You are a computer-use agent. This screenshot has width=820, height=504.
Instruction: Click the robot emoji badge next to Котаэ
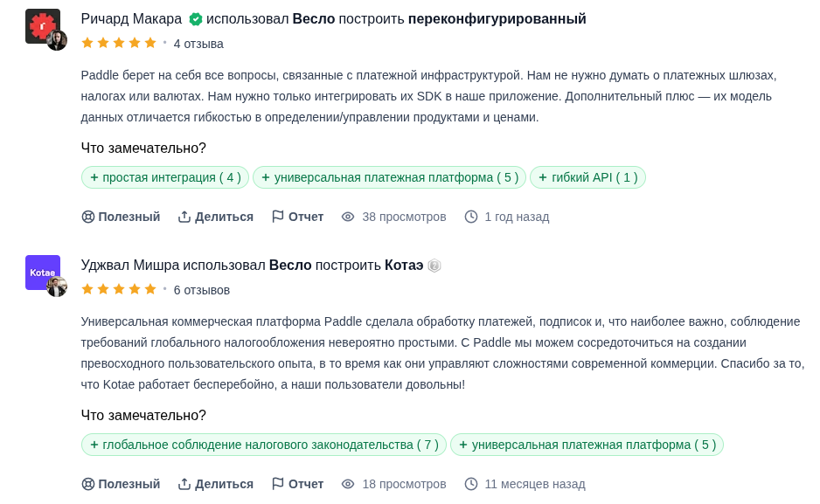pyautogui.click(x=434, y=266)
